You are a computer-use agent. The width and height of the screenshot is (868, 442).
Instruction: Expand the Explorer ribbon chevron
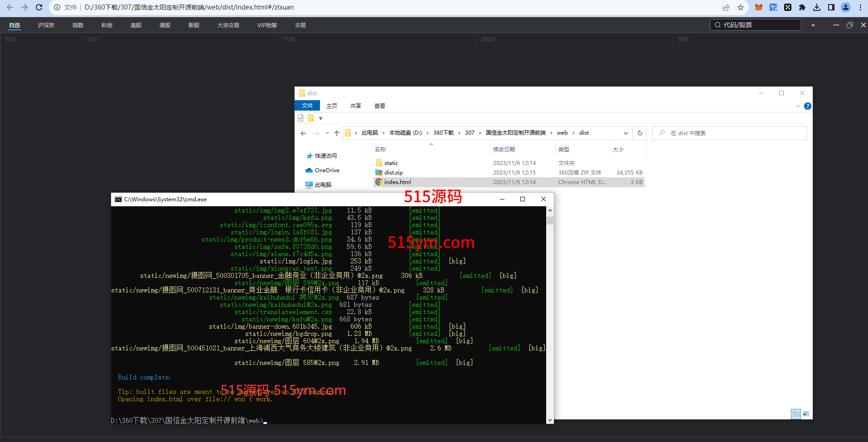point(797,106)
